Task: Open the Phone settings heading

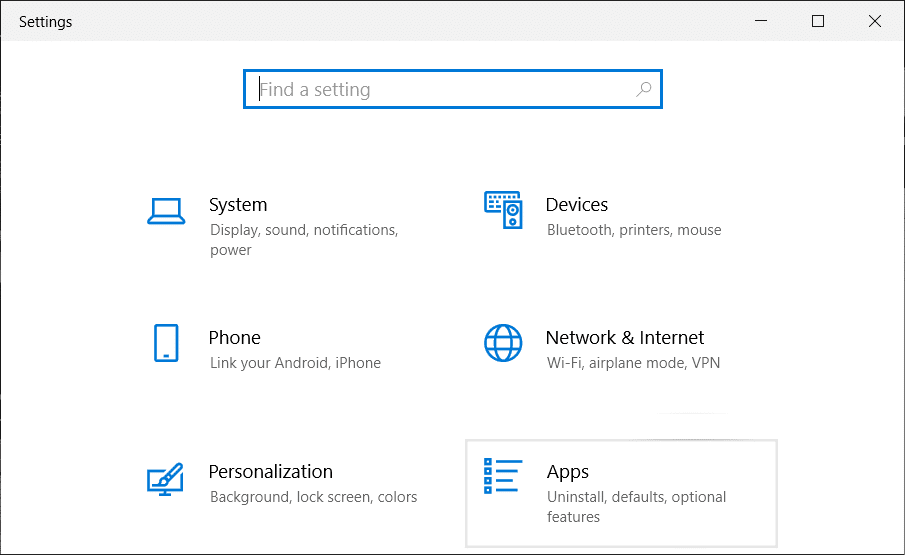Action: tap(234, 338)
